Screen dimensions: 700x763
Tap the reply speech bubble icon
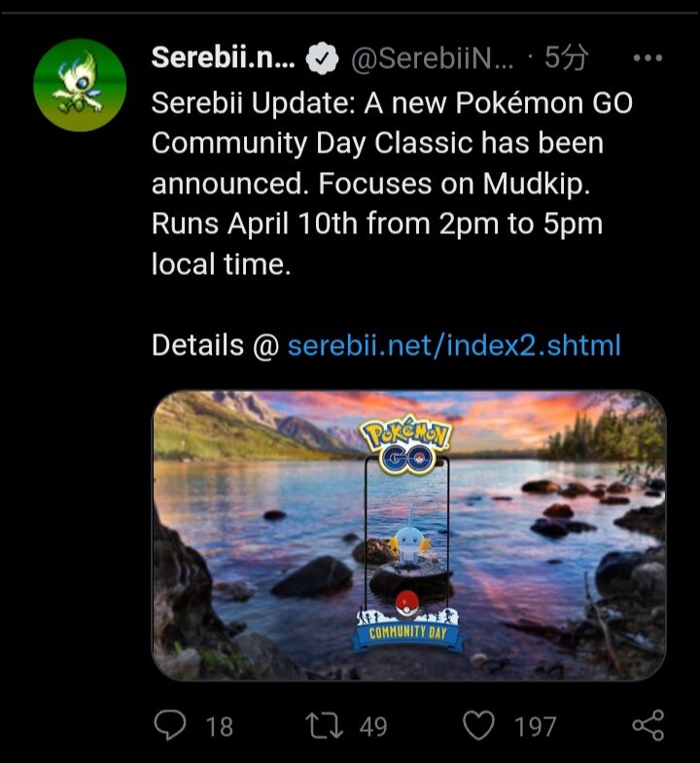click(x=169, y=725)
